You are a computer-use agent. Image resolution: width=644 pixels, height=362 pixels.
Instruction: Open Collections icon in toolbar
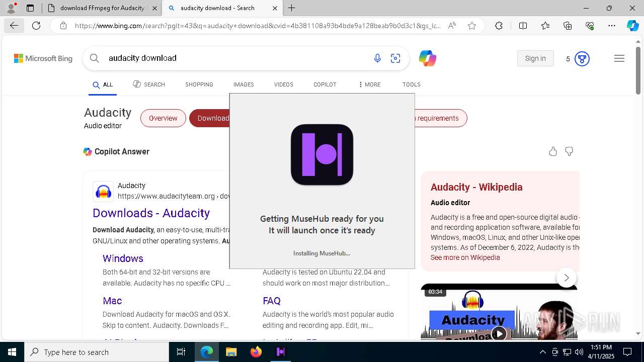coord(568,26)
